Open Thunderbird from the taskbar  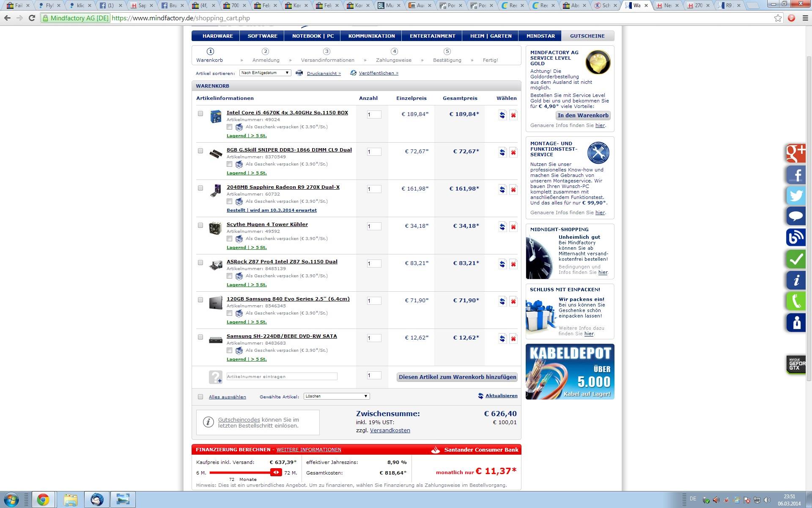click(97, 500)
